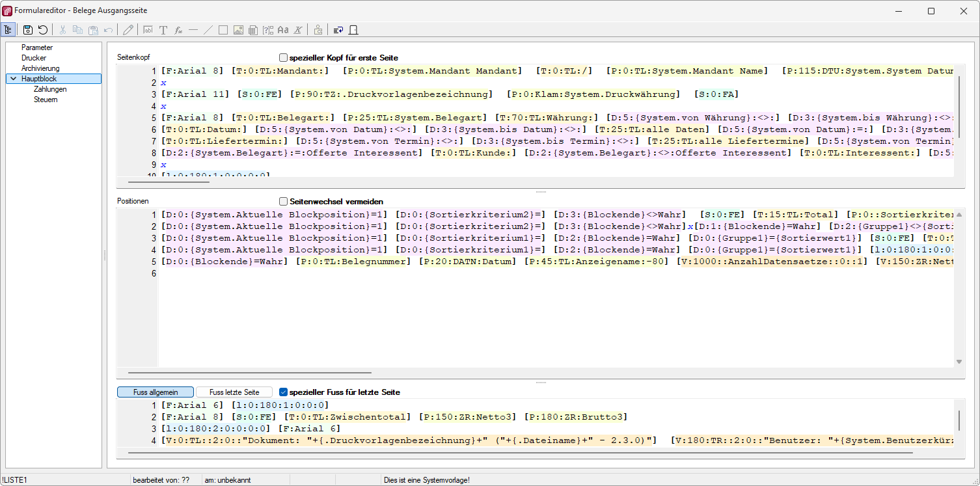Click '[P:0:TL:Belegnummer]' in Positionen
Viewport: 980px width, 486px height.
[x=354, y=262]
